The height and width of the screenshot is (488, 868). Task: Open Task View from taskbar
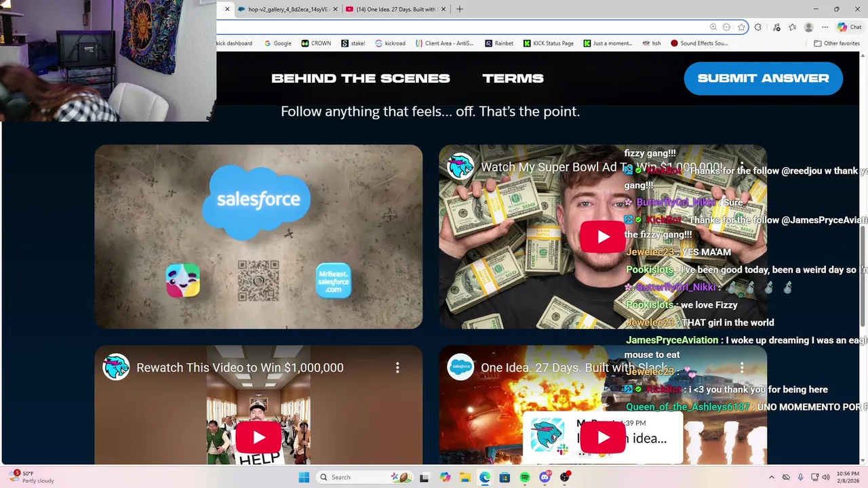coord(425,477)
